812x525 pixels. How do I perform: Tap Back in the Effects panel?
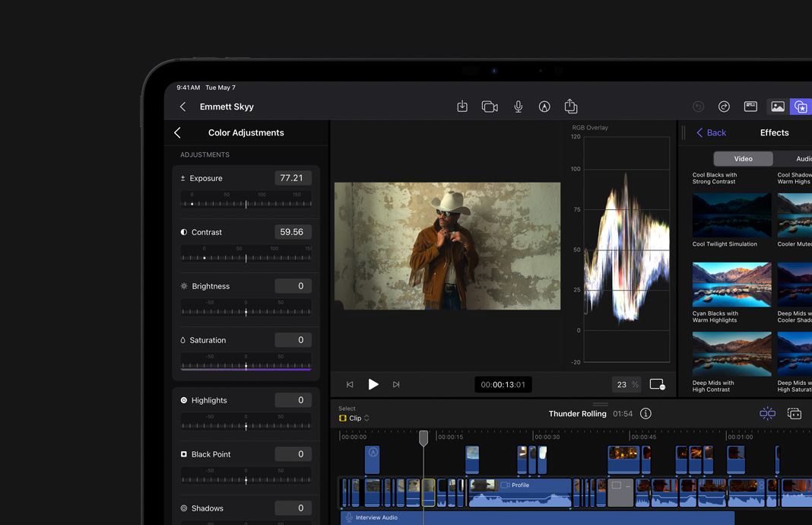[710, 132]
